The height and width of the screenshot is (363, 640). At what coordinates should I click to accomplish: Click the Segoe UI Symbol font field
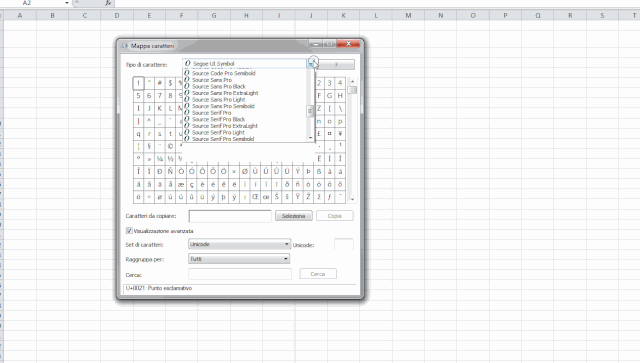[x=244, y=64]
